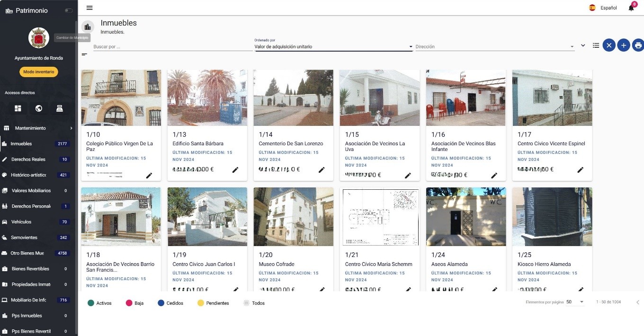Click the print button icon
Image resolution: width=644 pixels, height=336 pixels.
(638, 45)
